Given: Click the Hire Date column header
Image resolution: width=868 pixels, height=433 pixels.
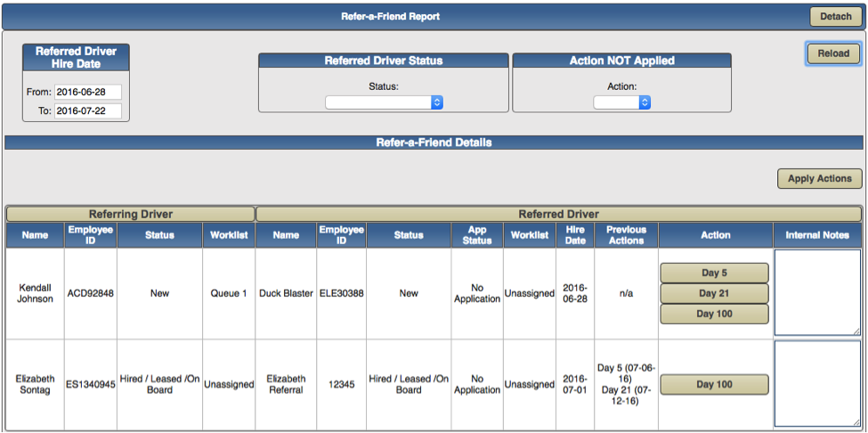Looking at the screenshot, I should pyautogui.click(x=575, y=235).
